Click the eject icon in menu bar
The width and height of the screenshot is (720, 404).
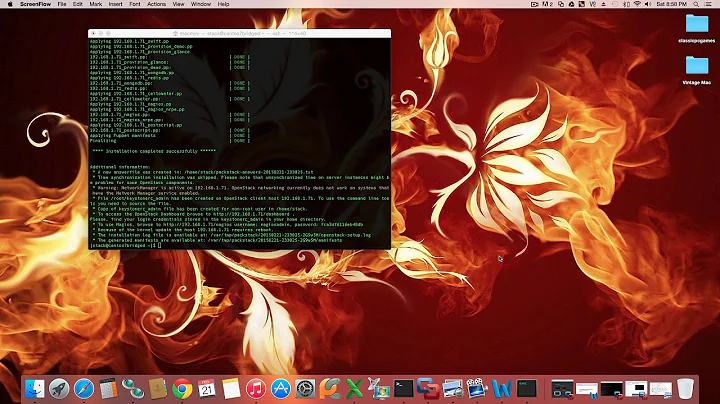603,4
